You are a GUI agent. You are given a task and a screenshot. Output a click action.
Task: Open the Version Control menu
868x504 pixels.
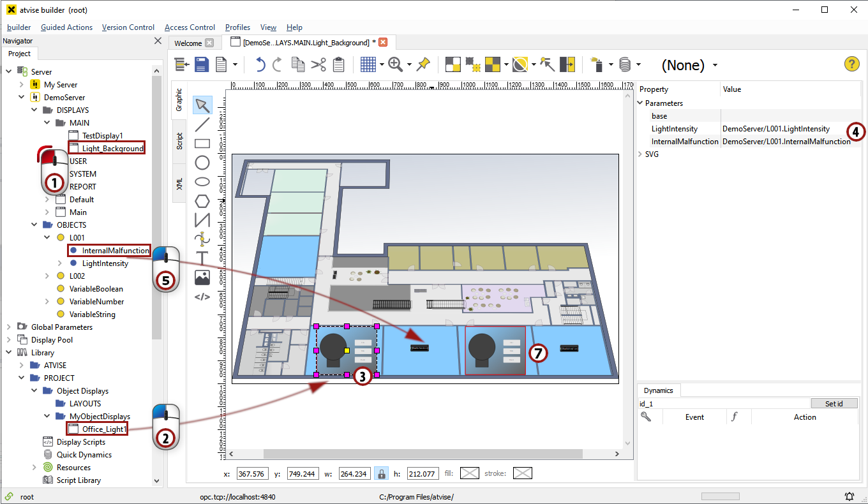pyautogui.click(x=128, y=27)
